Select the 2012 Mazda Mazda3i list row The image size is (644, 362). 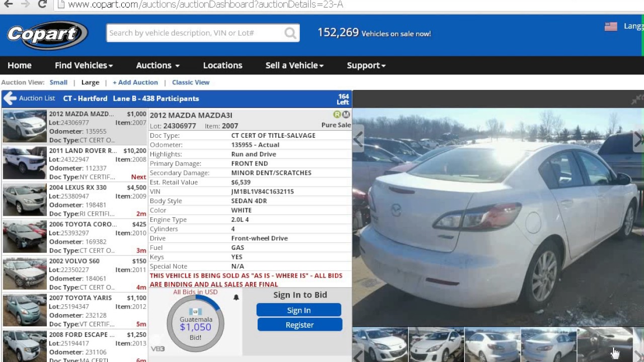75,127
